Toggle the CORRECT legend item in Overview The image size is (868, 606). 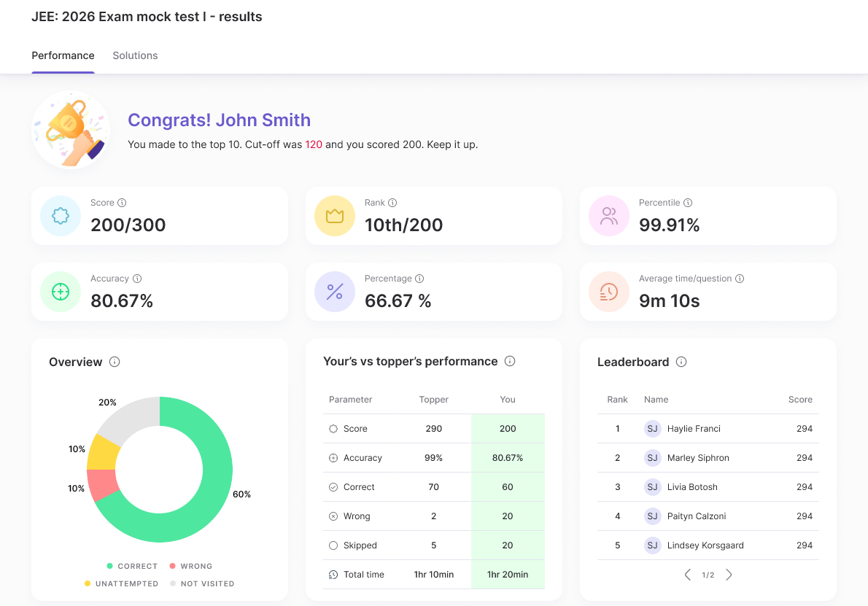pyautogui.click(x=132, y=566)
